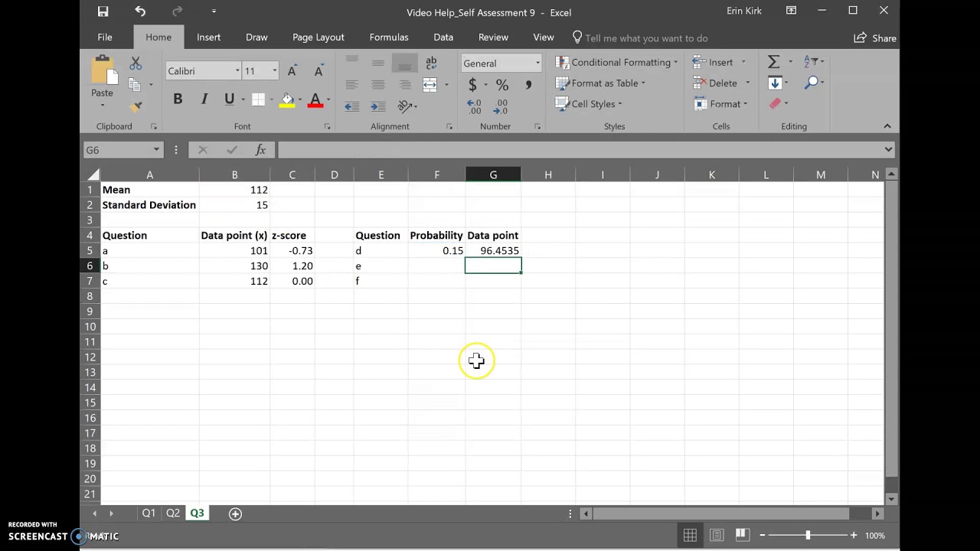
Task: Click Tell me what you want to do
Action: [x=640, y=37]
